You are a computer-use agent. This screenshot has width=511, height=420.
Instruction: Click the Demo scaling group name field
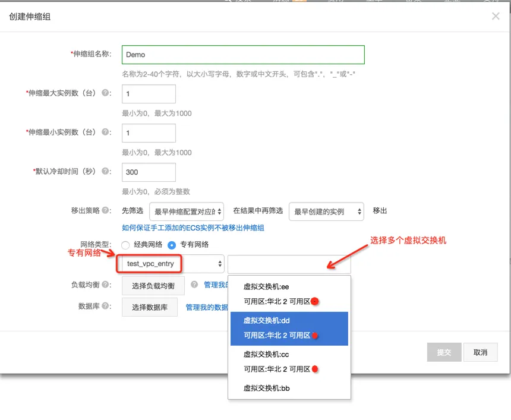tap(243, 55)
